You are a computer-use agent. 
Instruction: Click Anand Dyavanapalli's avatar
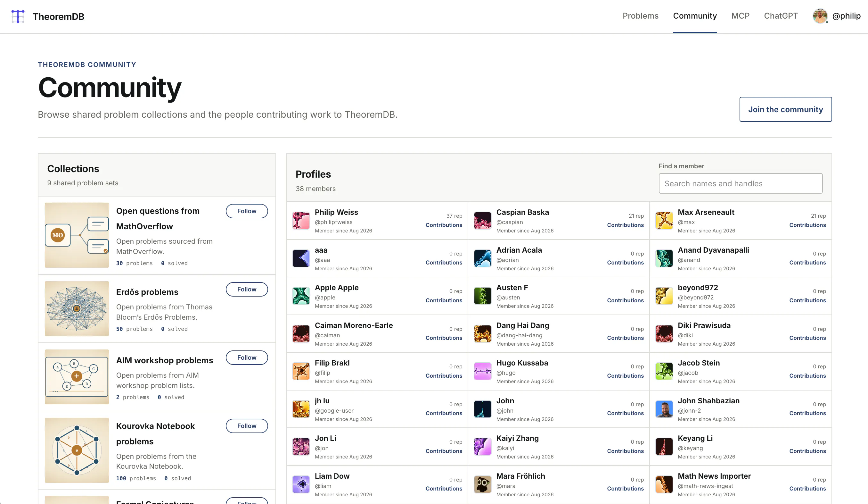[664, 258]
